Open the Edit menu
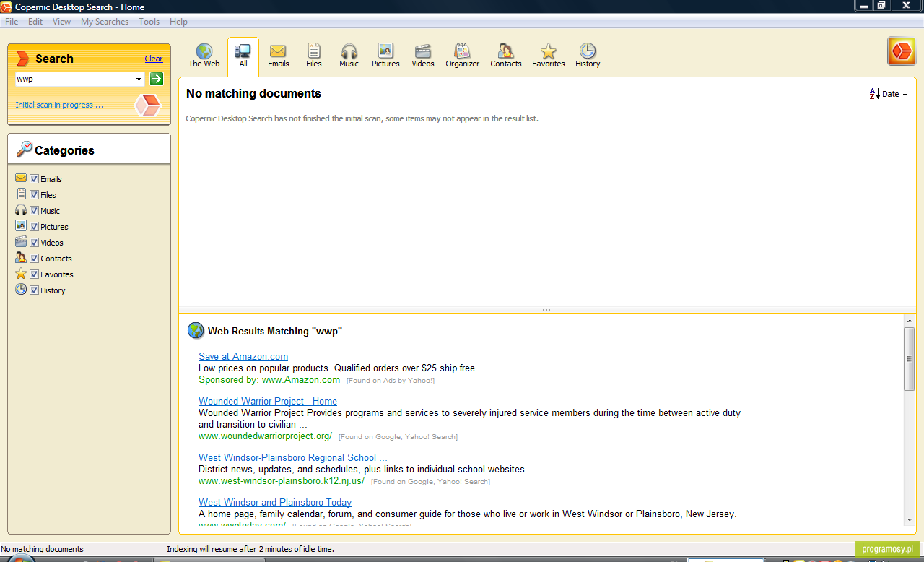924x562 pixels. (35, 22)
